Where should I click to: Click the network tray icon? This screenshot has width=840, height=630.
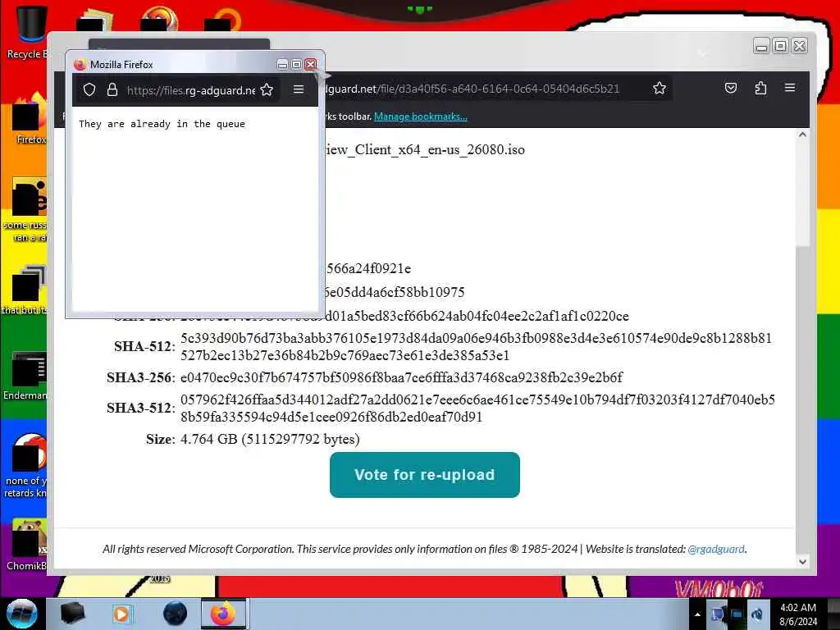point(737,614)
